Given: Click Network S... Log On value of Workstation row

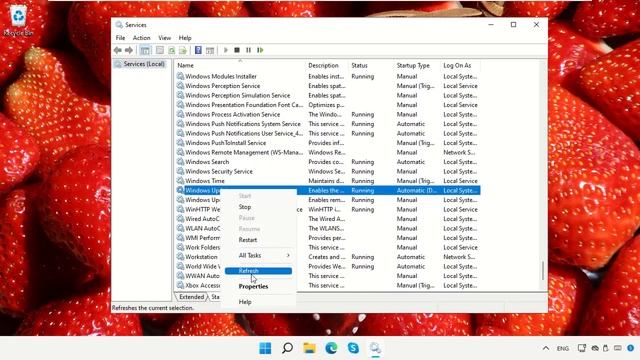Looking at the screenshot, I should (x=459, y=257).
